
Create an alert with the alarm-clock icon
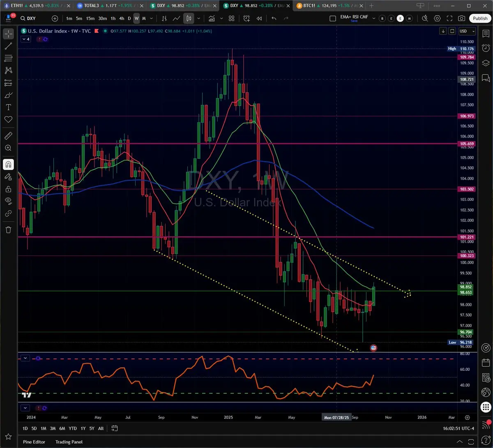coord(246,18)
